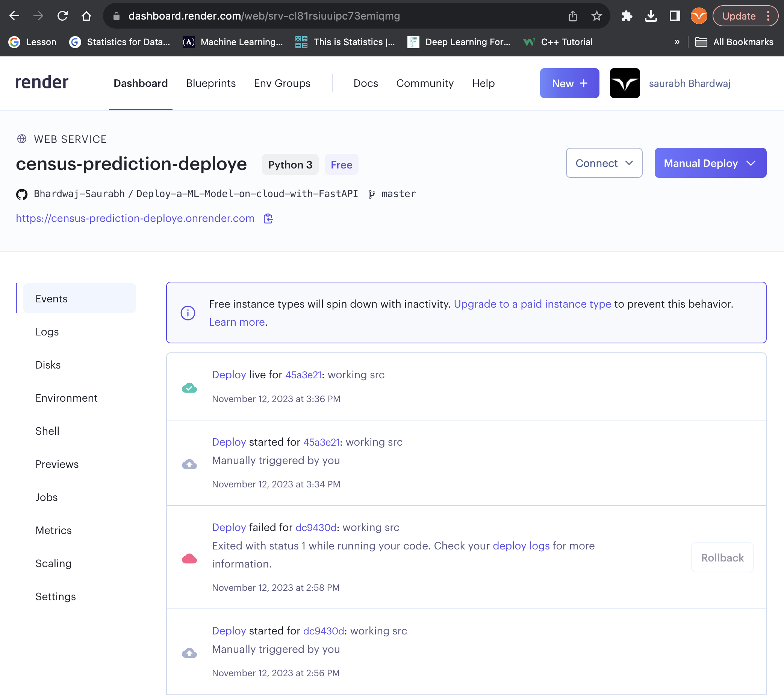Copy the service URL with the clipboard icon

[x=268, y=219]
